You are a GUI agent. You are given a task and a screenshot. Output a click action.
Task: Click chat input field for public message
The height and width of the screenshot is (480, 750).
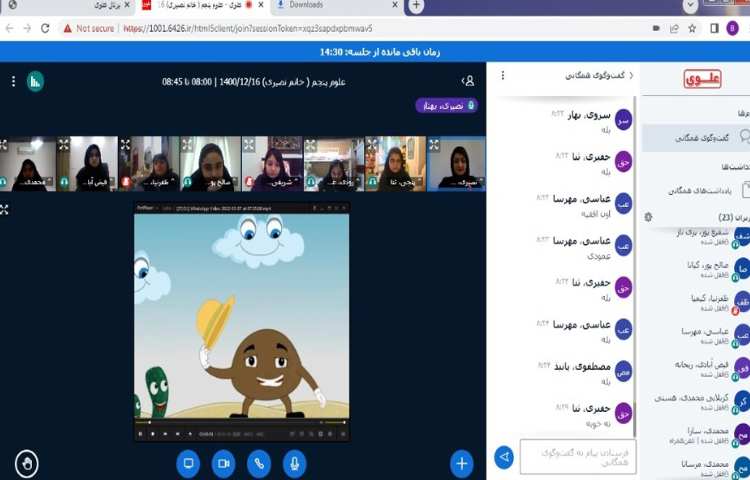tap(578, 457)
